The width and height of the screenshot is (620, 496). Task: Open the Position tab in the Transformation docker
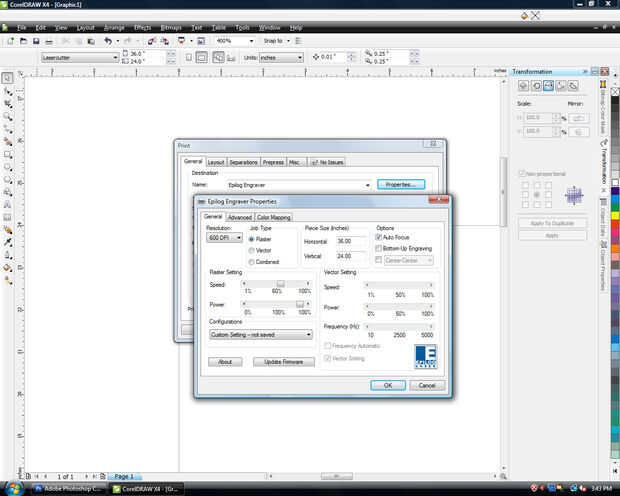[x=524, y=85]
